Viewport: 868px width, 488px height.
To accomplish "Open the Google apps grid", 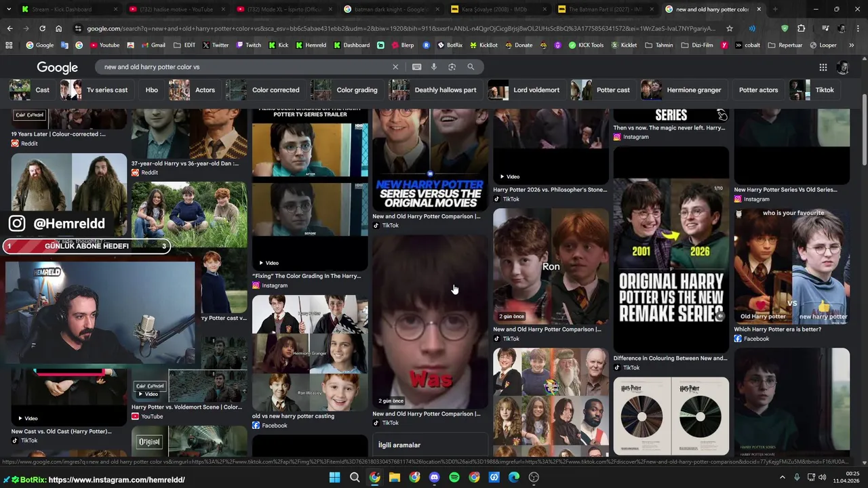I will pyautogui.click(x=823, y=67).
